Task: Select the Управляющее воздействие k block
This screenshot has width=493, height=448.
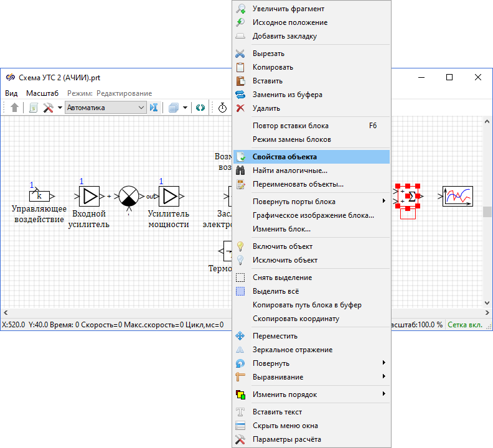Action: [x=40, y=196]
